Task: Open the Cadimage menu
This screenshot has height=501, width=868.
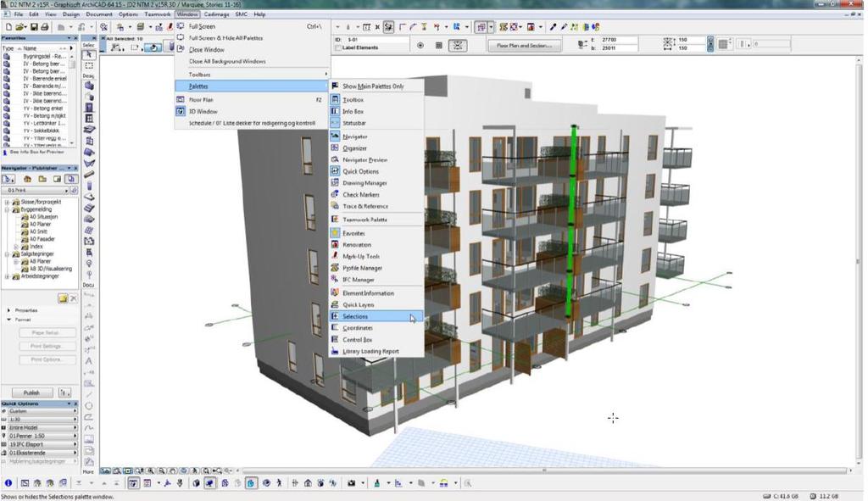Action: point(216,14)
